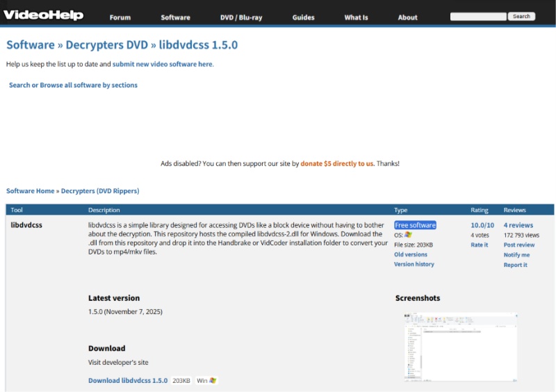The height and width of the screenshot is (392, 556).
Task: Click the Tool column header
Action: coord(16,210)
